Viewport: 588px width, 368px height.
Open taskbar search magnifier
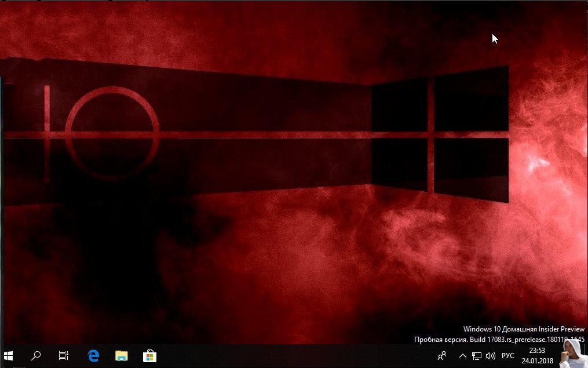35,356
